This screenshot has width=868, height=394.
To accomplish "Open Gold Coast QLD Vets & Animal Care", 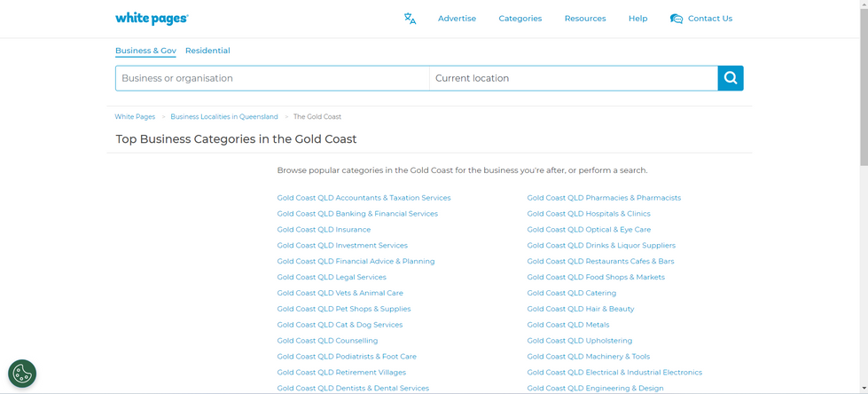I will tap(340, 293).
